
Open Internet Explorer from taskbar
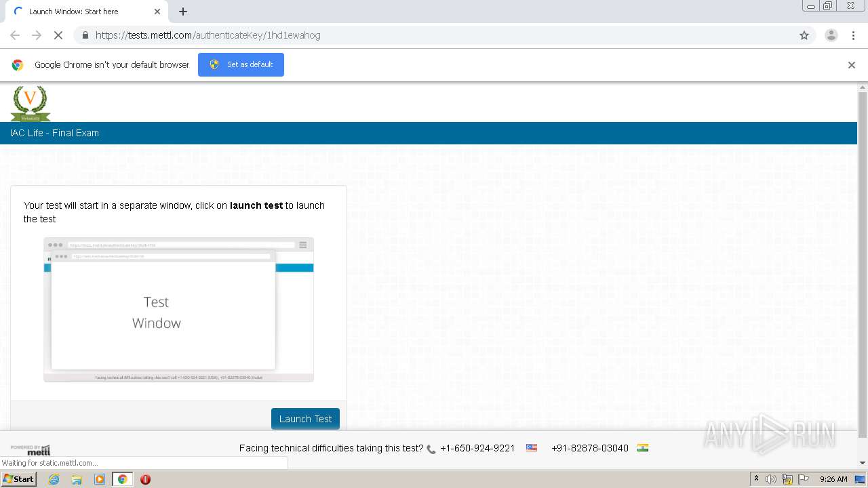click(x=54, y=479)
